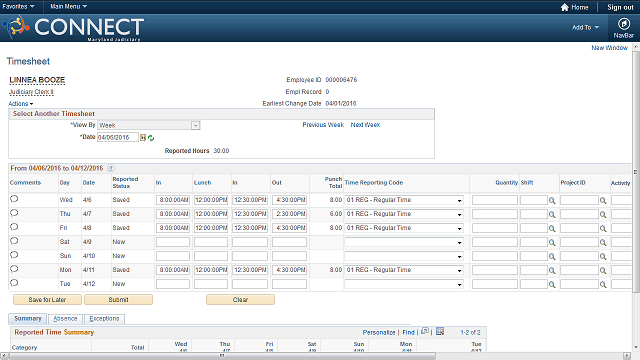Click Fri 4/8 second In time field
The height and width of the screenshot is (360, 640).
(250, 228)
